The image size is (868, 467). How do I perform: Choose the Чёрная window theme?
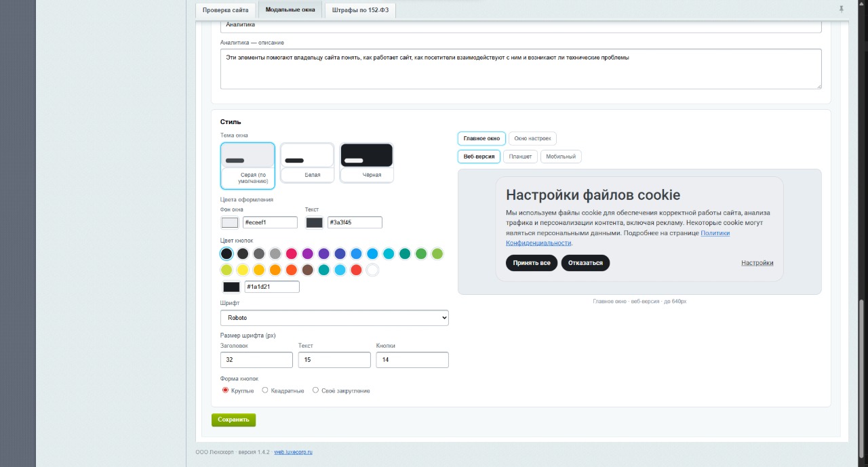pos(367,163)
